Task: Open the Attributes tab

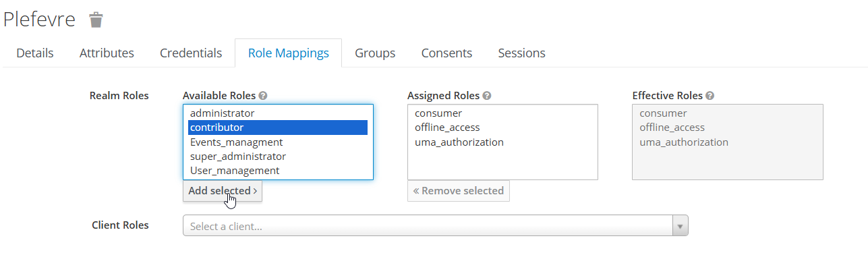Action: click(x=107, y=53)
